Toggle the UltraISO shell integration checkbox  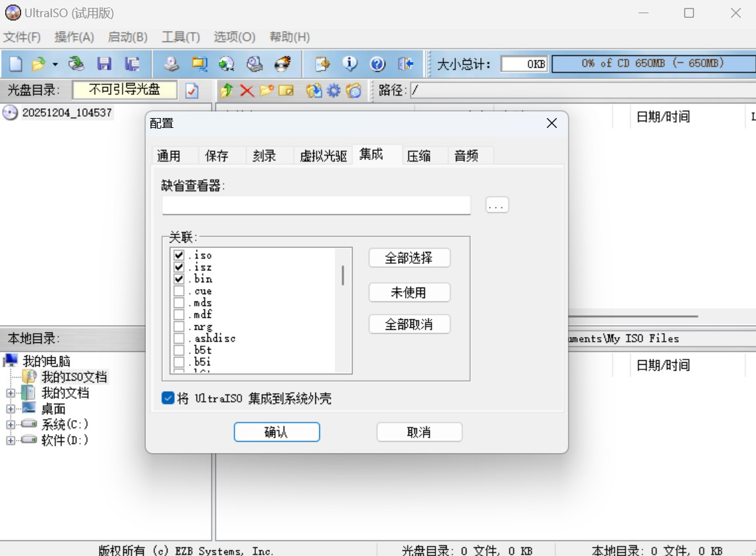point(168,398)
